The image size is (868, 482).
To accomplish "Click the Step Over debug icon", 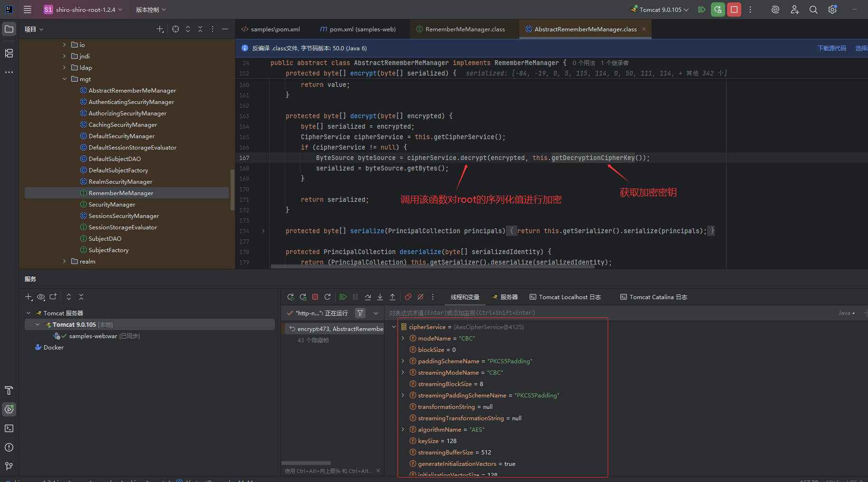I will pyautogui.click(x=368, y=297).
